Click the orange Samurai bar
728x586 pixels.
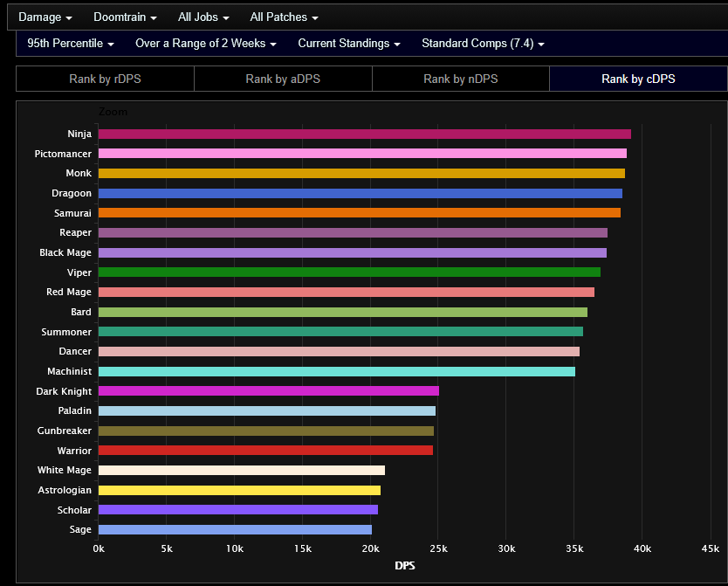360,213
